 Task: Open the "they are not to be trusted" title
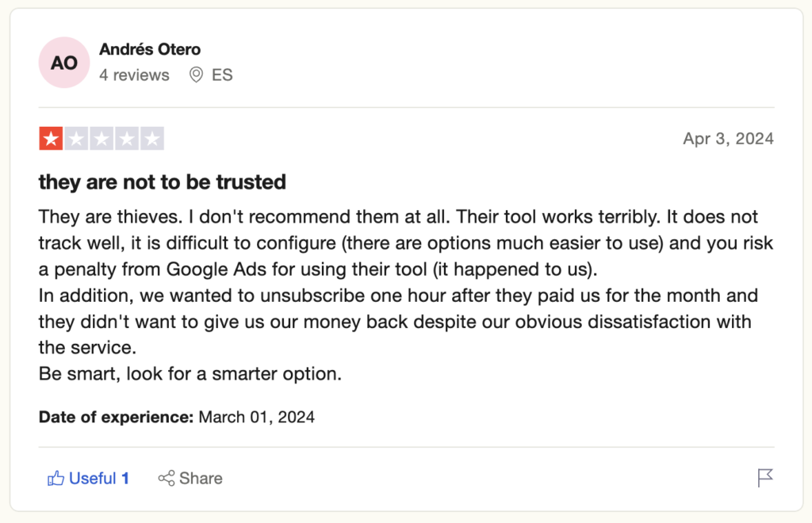pyautogui.click(x=163, y=182)
